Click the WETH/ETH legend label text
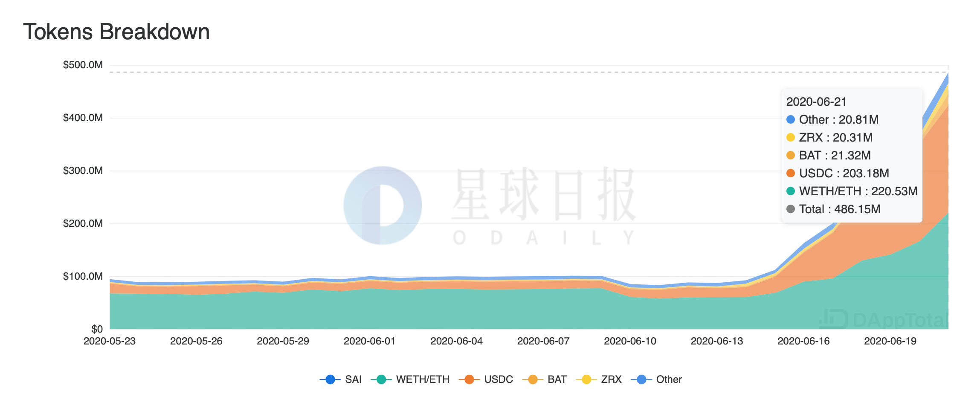 [x=423, y=379]
